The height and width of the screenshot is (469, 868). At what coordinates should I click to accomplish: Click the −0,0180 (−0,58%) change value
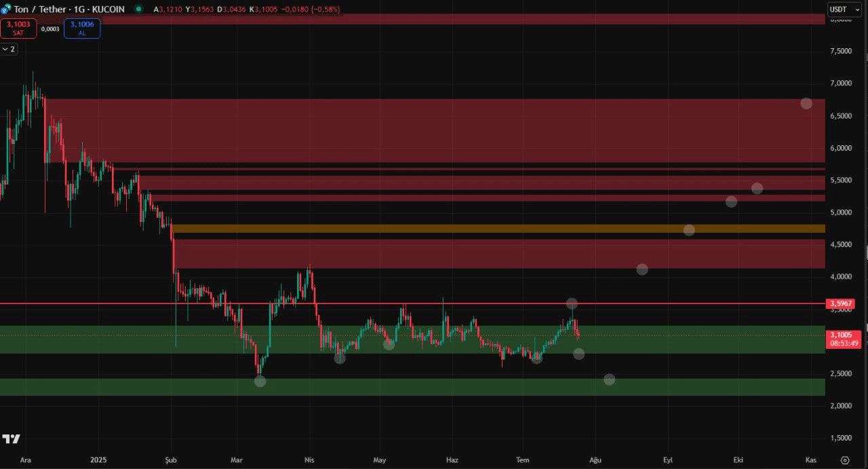(311, 10)
